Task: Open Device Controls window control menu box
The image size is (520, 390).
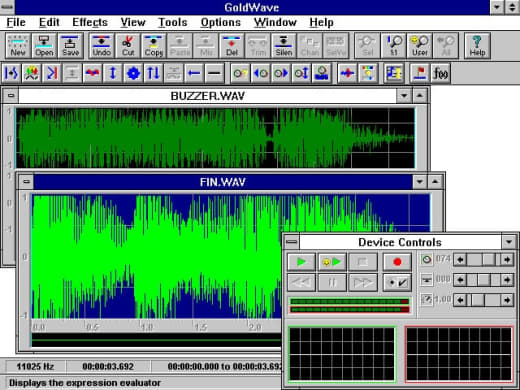Action: click(292, 242)
